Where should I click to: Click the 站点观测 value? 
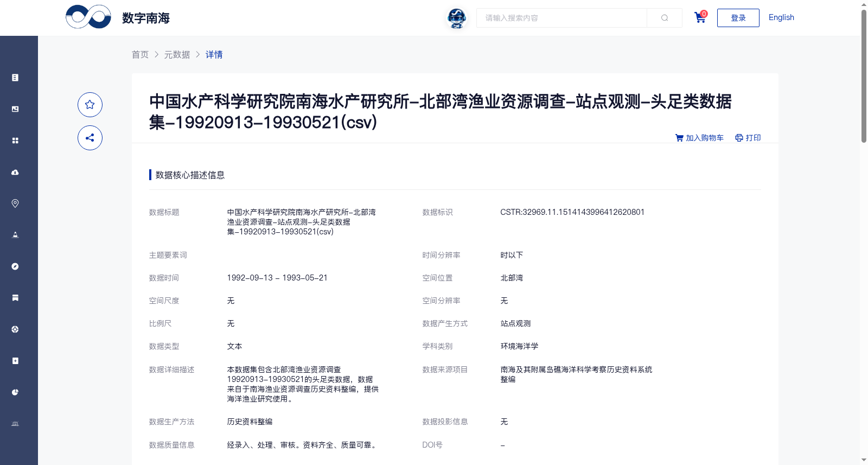515,323
